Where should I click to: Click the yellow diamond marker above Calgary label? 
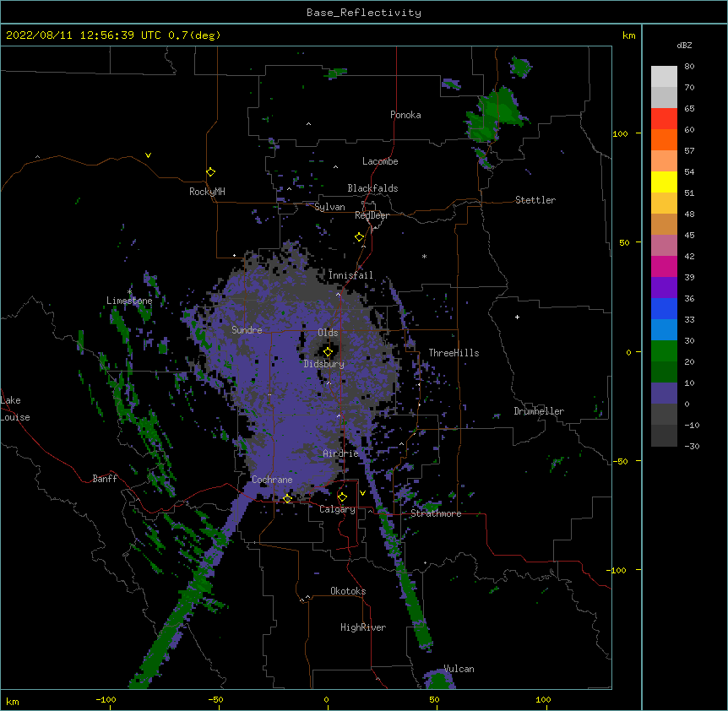[342, 497]
